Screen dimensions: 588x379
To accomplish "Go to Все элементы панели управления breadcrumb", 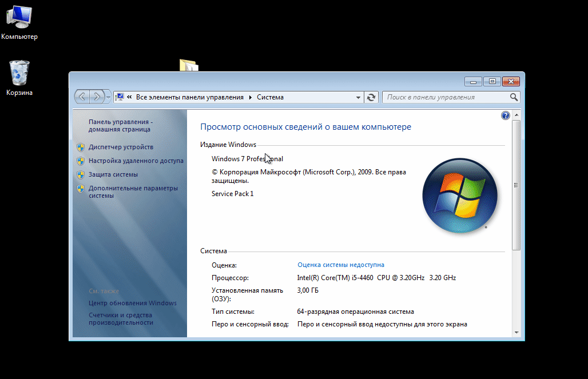I will pyautogui.click(x=190, y=97).
